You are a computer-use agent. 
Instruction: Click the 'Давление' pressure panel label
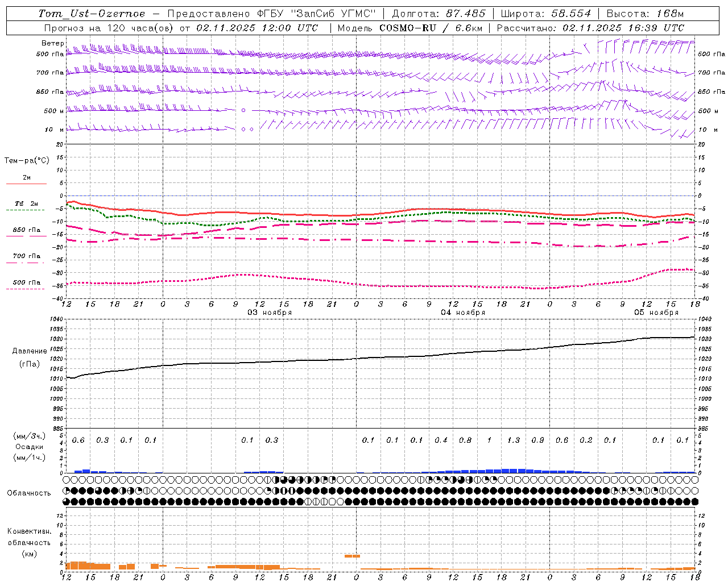point(30,351)
